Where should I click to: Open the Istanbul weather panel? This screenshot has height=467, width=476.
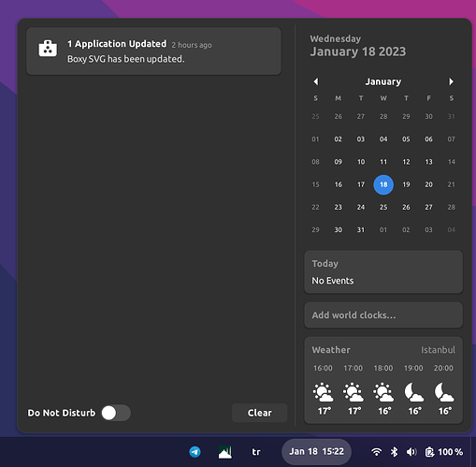383,380
